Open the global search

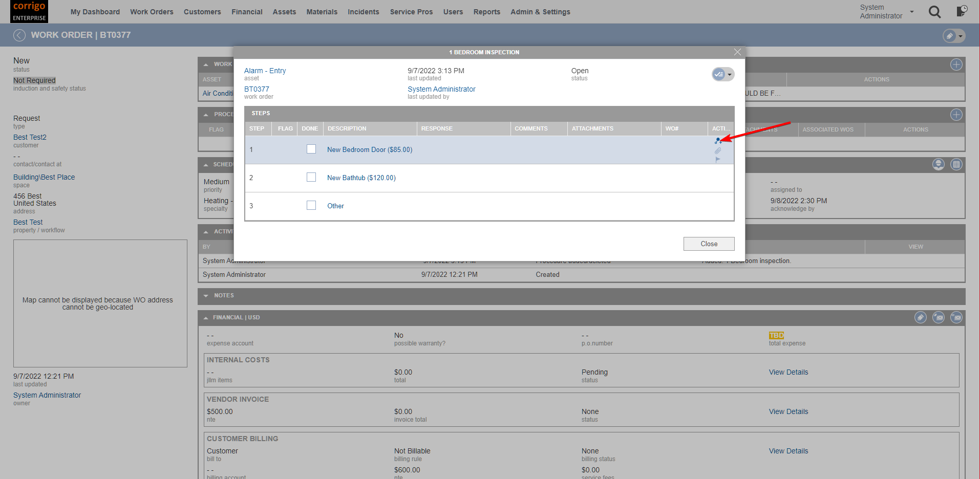pos(934,12)
